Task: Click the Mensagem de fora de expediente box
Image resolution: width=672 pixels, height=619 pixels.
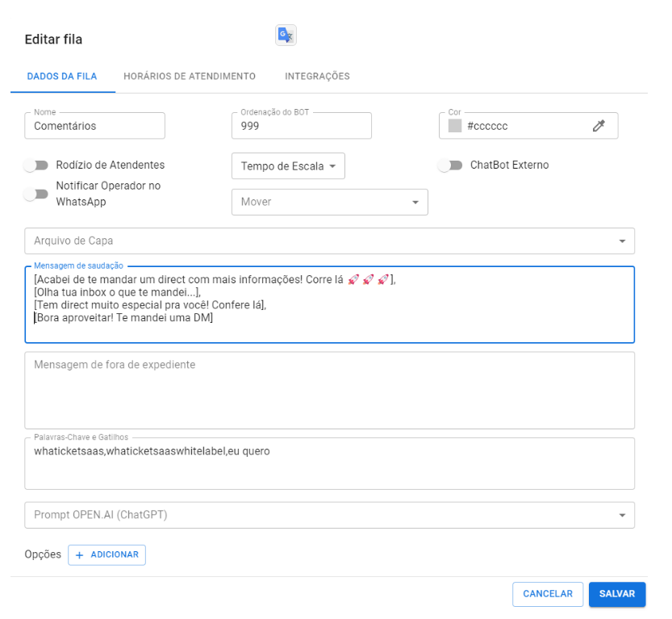Action: (329, 390)
